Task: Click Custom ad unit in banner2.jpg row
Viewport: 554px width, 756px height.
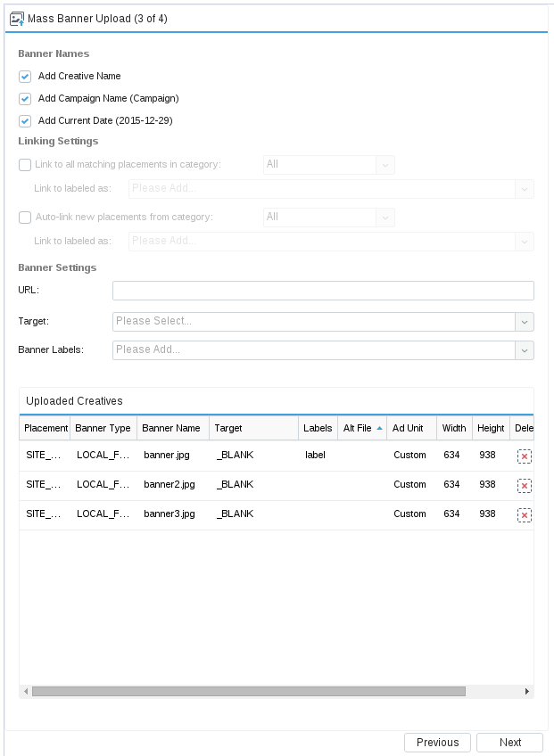Action: (411, 485)
